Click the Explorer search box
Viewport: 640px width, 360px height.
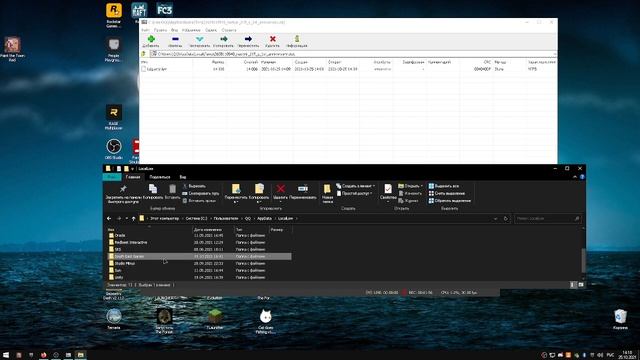pyautogui.click(x=547, y=218)
